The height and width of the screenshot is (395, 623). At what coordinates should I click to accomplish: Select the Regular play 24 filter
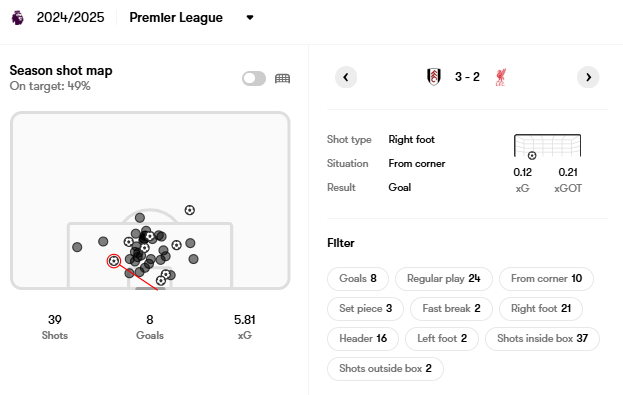443,279
